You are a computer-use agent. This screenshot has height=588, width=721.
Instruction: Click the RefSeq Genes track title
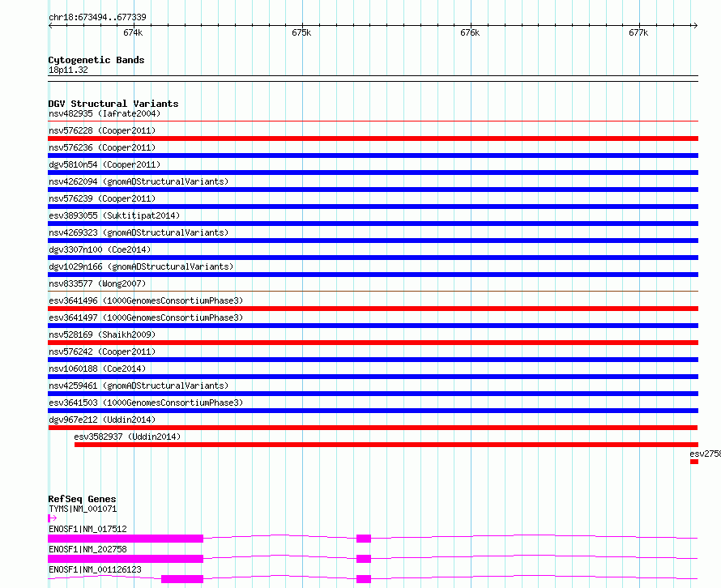82,499
